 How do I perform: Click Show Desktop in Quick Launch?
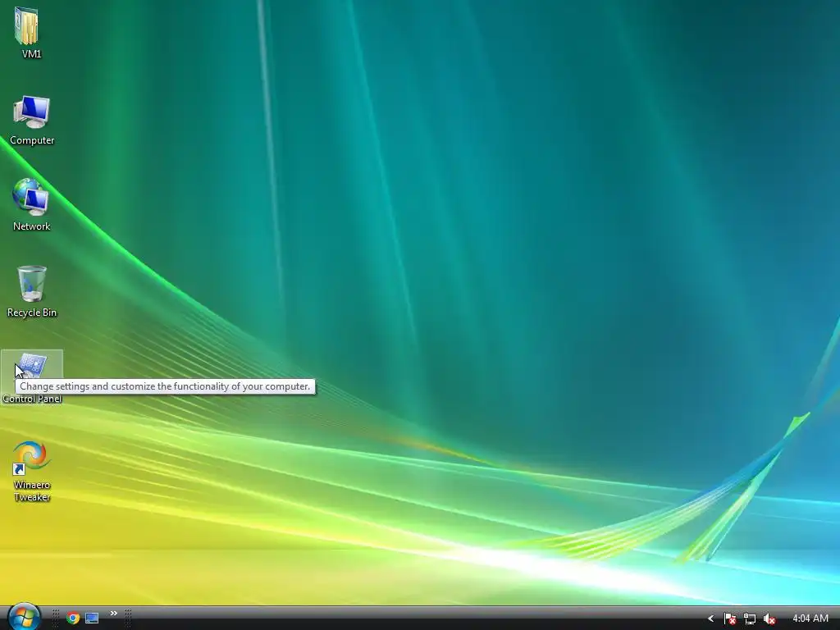click(x=92, y=619)
